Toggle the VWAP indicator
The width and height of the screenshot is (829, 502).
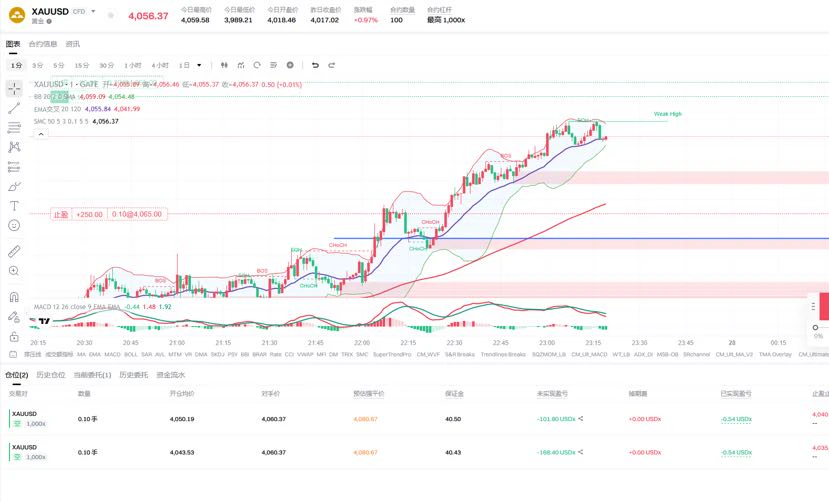(x=306, y=354)
